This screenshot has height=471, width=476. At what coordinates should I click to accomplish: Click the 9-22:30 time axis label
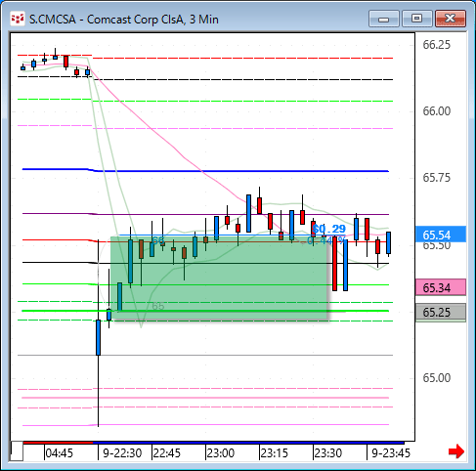click(x=122, y=453)
